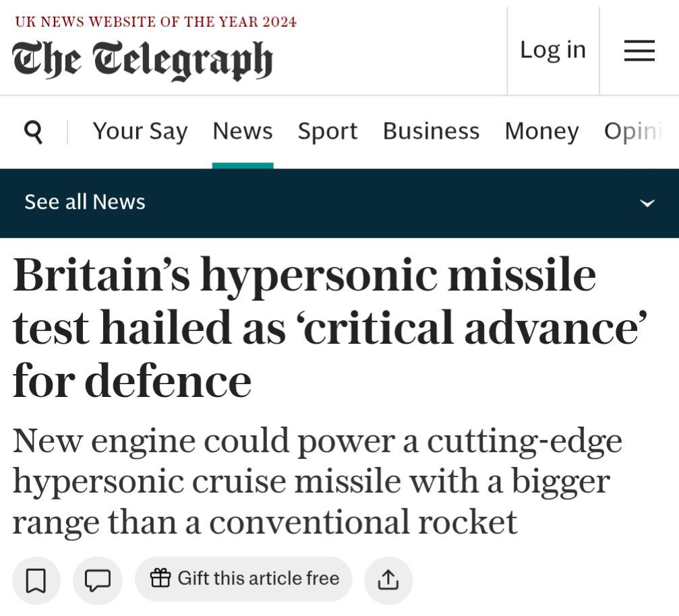Open the search magnifier icon

pyautogui.click(x=33, y=132)
